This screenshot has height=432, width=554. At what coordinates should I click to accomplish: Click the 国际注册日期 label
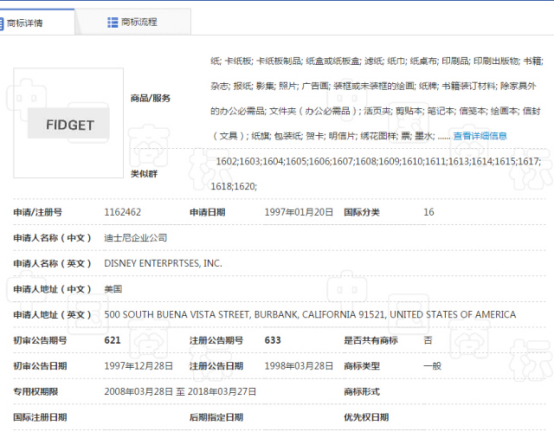pos(40,417)
